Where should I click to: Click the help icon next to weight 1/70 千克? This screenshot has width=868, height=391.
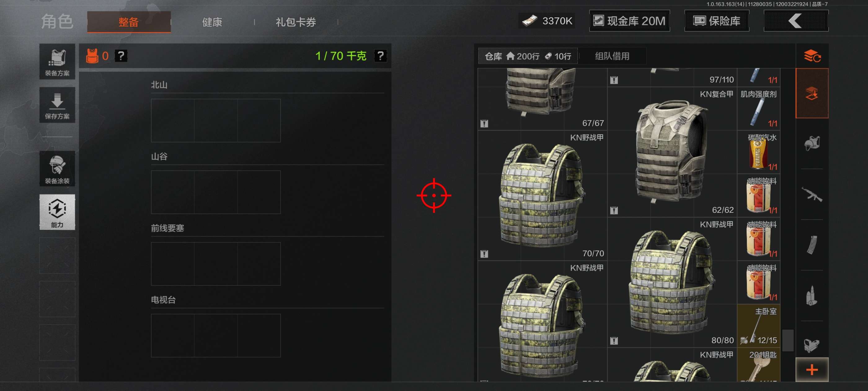tap(380, 56)
